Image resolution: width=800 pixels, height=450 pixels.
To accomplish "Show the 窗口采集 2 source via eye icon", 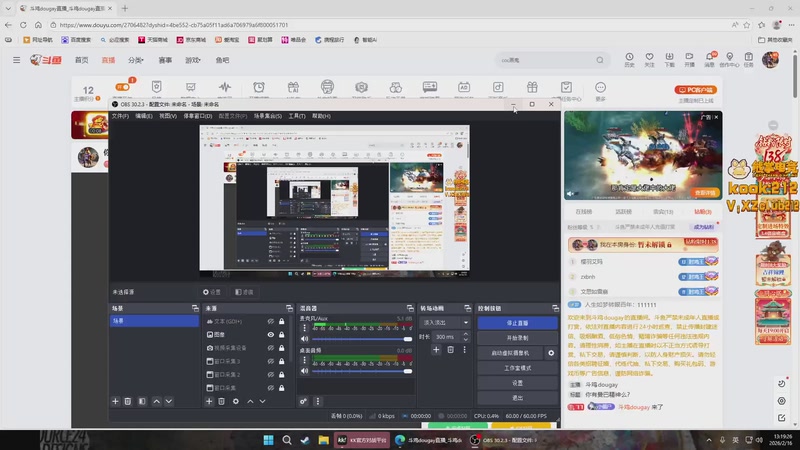I will 271,374.
